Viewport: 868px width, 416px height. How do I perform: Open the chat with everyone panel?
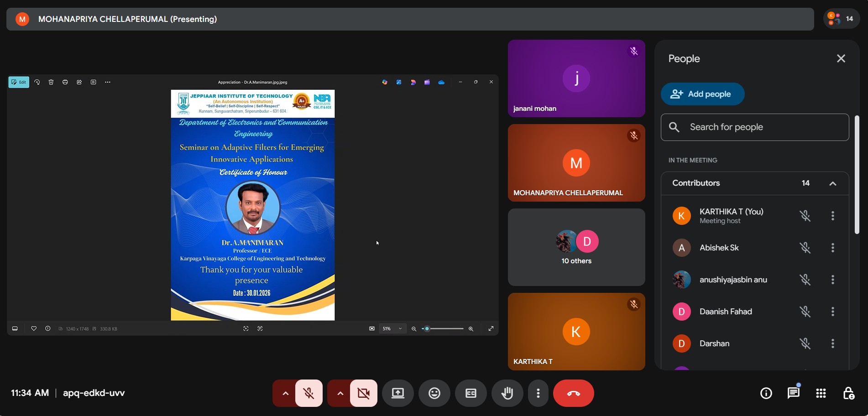tap(793, 393)
